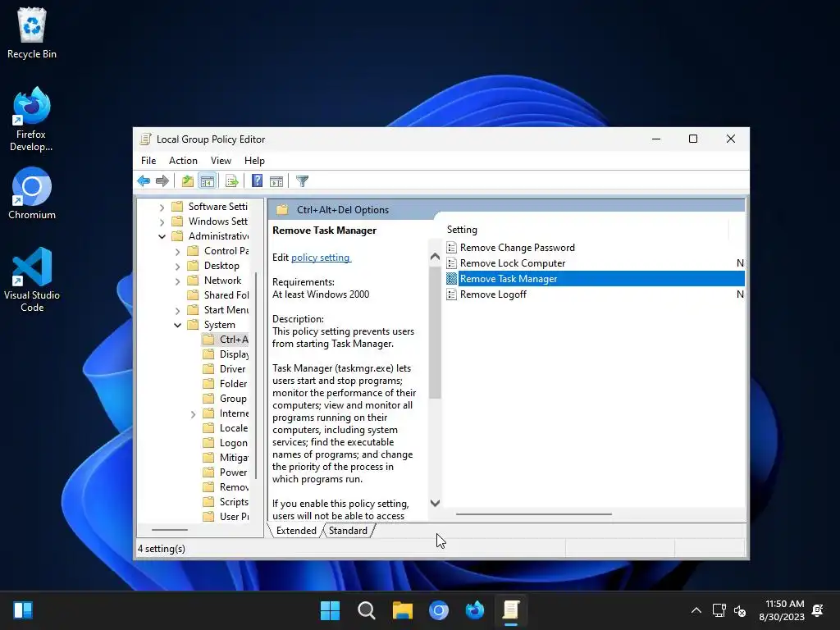Open the Recycle Bin desktop icon
The height and width of the screenshot is (630, 840).
click(x=32, y=33)
